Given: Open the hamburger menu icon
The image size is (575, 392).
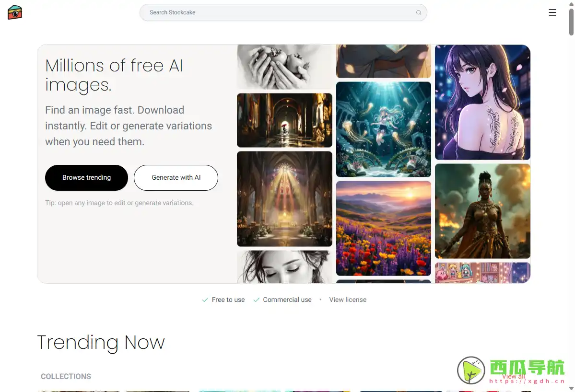Looking at the screenshot, I should (x=552, y=12).
